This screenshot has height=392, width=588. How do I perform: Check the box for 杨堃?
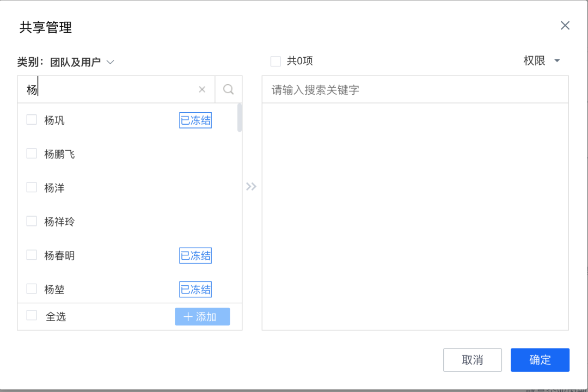click(x=32, y=289)
